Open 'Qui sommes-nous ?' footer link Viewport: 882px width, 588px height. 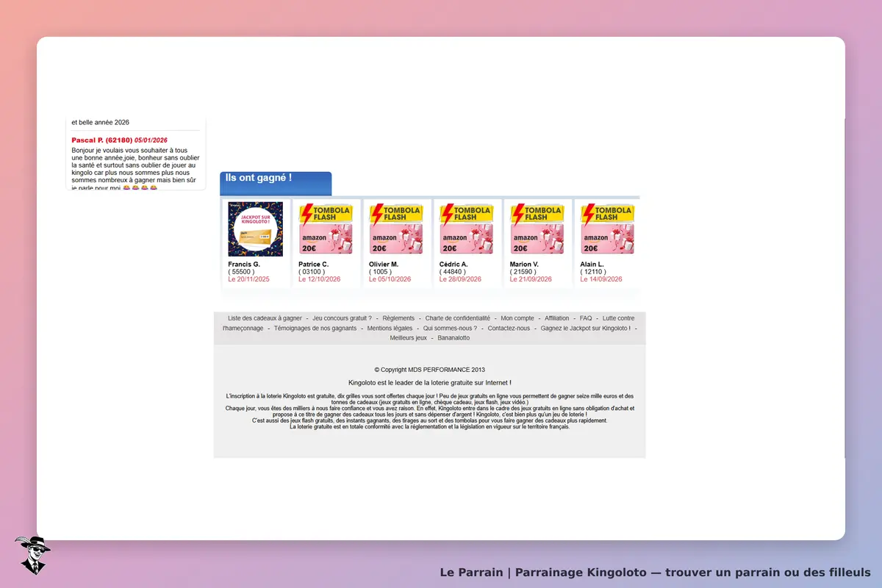pos(450,329)
